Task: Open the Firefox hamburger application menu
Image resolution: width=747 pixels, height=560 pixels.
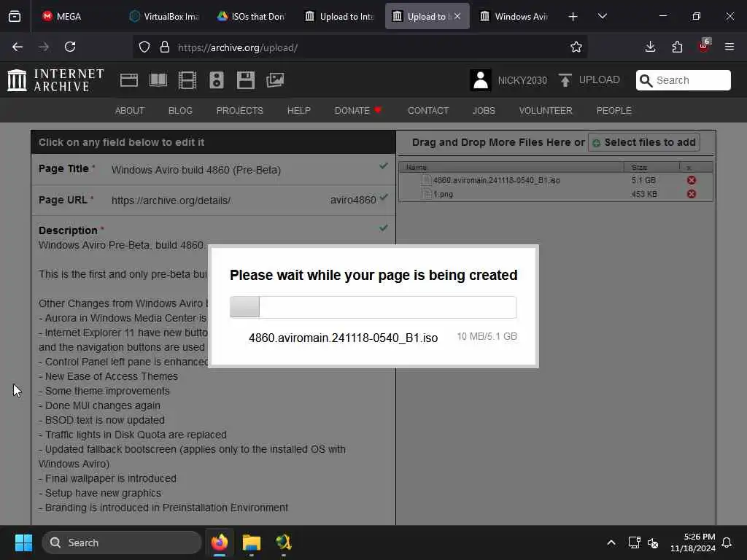Action: tap(729, 47)
